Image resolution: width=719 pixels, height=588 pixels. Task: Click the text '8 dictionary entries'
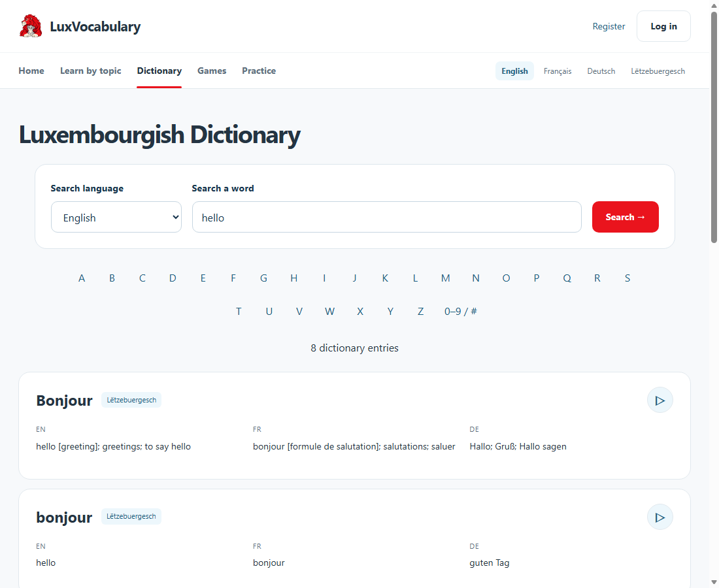click(354, 348)
